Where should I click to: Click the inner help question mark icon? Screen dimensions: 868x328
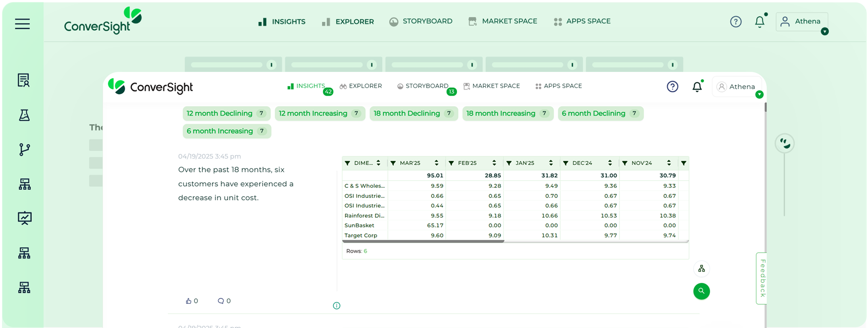(672, 86)
